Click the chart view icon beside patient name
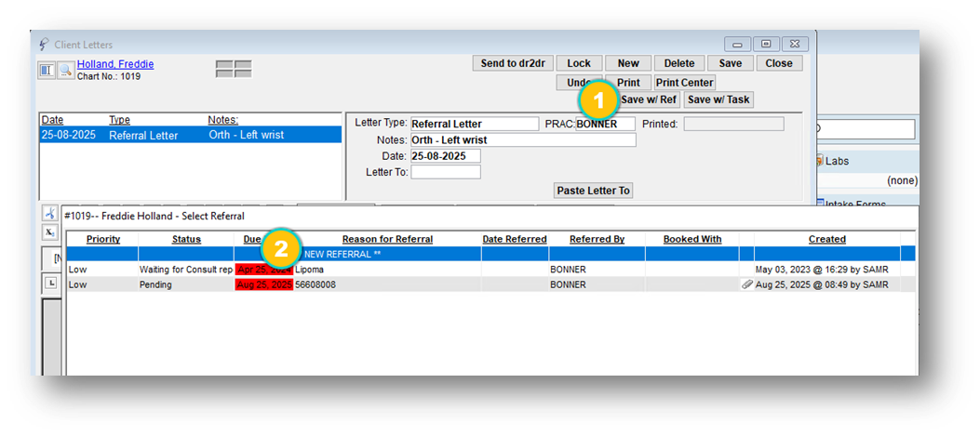 pos(47,71)
